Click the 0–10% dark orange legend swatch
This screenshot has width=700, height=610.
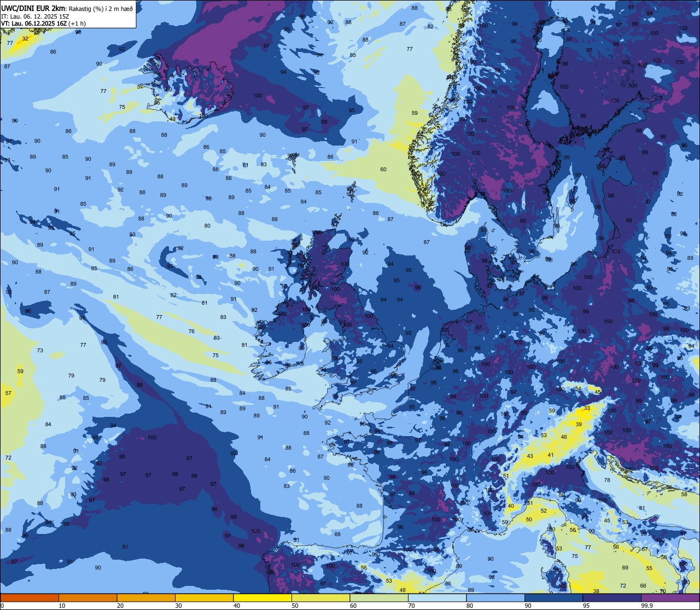click(30, 597)
